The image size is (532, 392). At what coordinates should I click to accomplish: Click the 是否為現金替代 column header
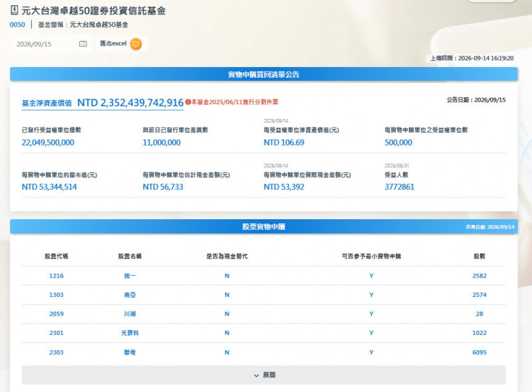click(227, 256)
